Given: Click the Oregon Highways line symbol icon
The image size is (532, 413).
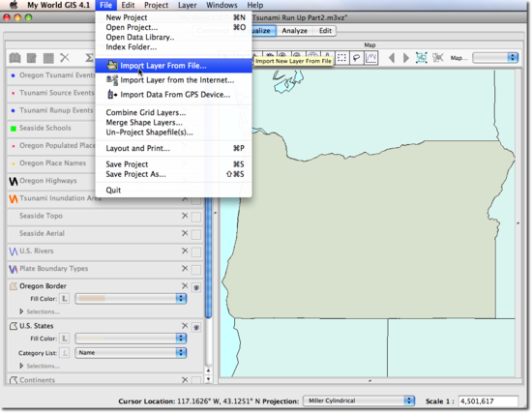Looking at the screenshot, I should pos(14,181).
